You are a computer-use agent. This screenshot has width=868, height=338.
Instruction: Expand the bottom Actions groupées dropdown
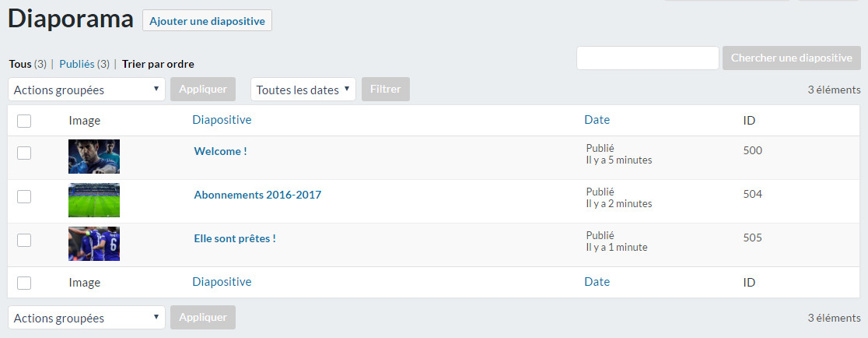tap(87, 318)
